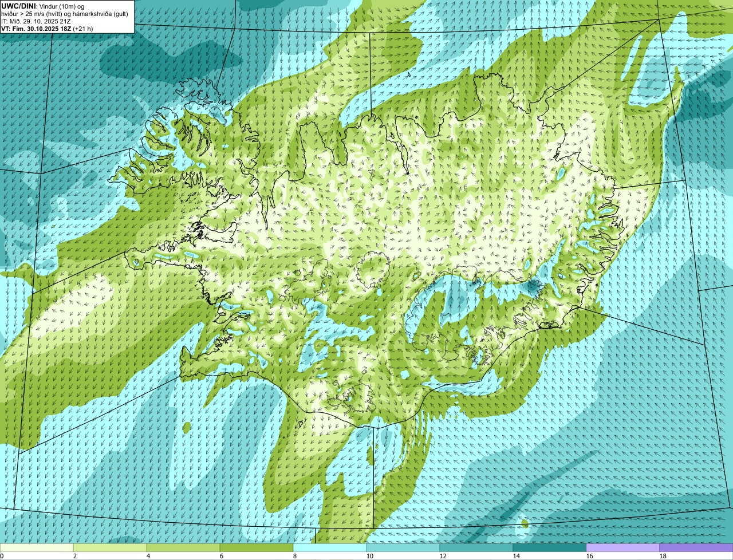Click the 8–10 m/s light cyan legend swatch
The width and height of the screenshot is (733, 560).
(x=330, y=548)
